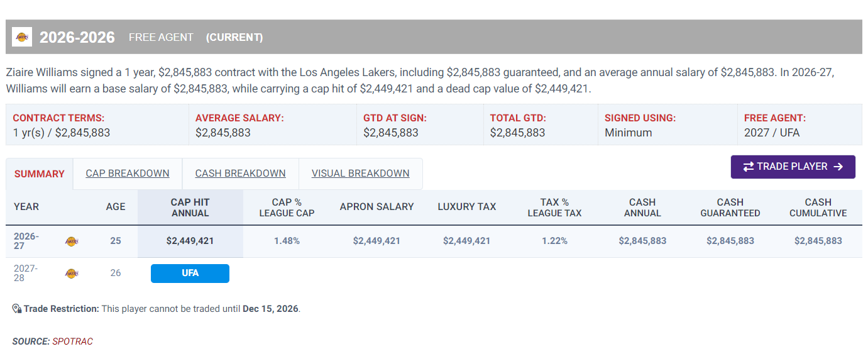Screen dimensions: 868x349
Task: Click the blue UFA badge
Action: (x=190, y=274)
